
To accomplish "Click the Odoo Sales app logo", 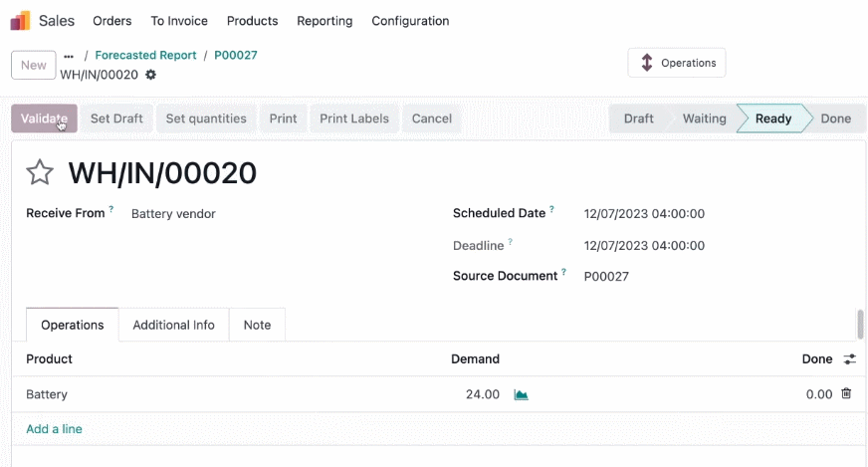I will [x=21, y=21].
